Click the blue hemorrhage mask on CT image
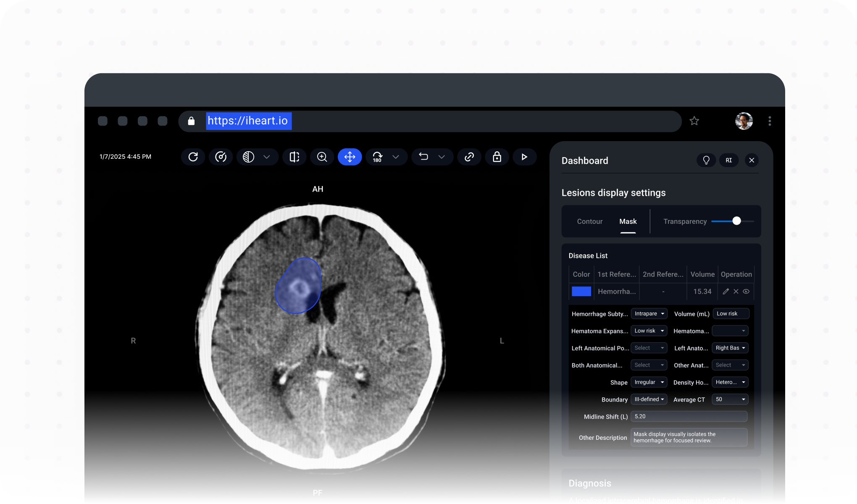The width and height of the screenshot is (857, 504). click(x=298, y=286)
